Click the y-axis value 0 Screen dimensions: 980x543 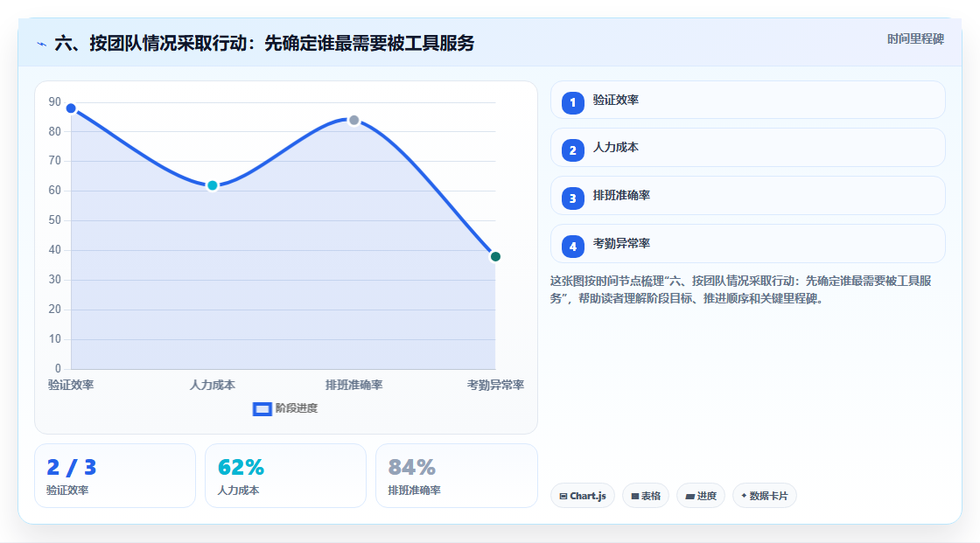(x=58, y=369)
